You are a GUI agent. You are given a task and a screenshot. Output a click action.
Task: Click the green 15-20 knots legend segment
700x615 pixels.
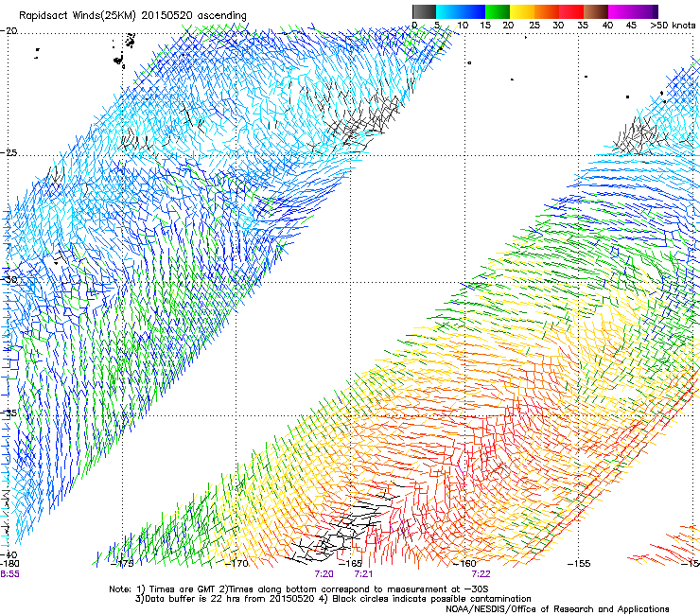(x=498, y=11)
